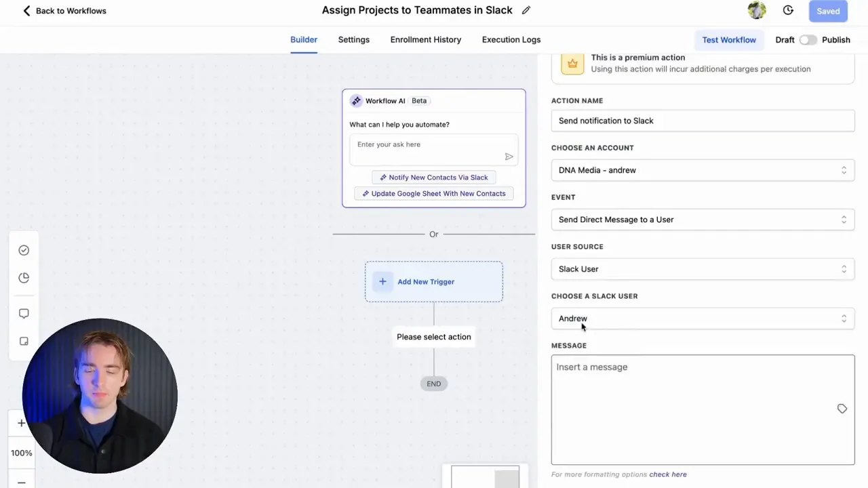Zoom out with the minus control
This screenshot has height=488, width=868.
21,482
